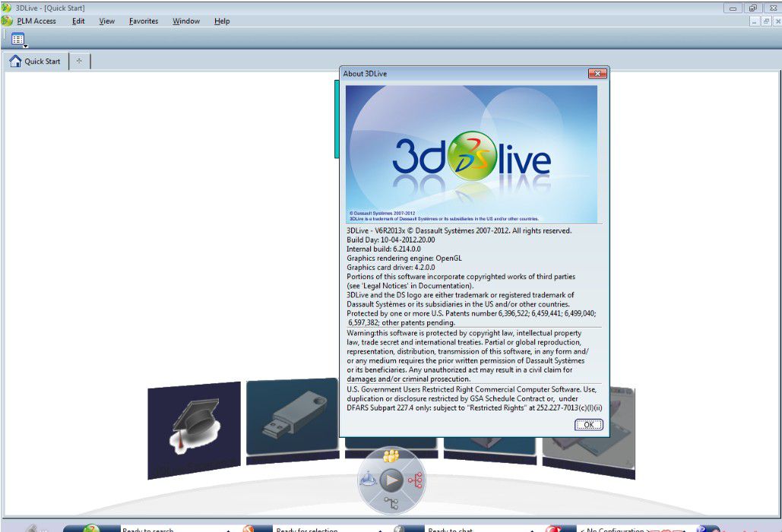782x532 pixels.
Task: Click the 'Build Day: 10-04-2012.20.00' text
Action: tap(391, 240)
